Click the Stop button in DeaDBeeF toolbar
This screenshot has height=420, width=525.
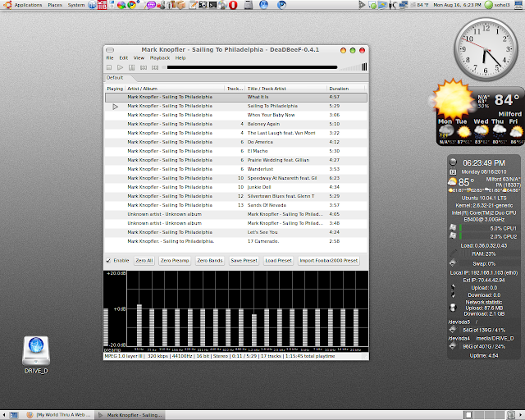[x=109, y=67]
